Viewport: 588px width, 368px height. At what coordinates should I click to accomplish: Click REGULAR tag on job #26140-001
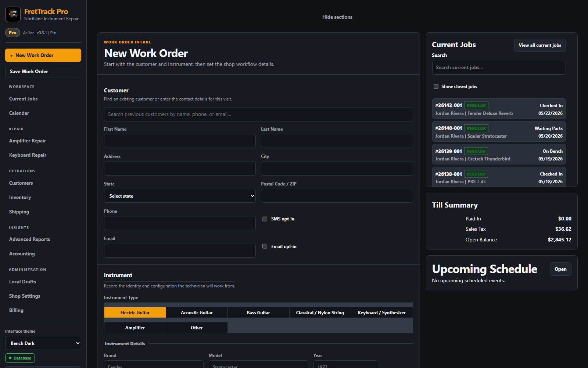476,128
